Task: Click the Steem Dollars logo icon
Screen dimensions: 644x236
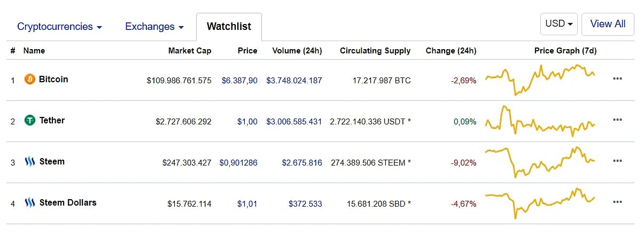Action: [x=30, y=203]
